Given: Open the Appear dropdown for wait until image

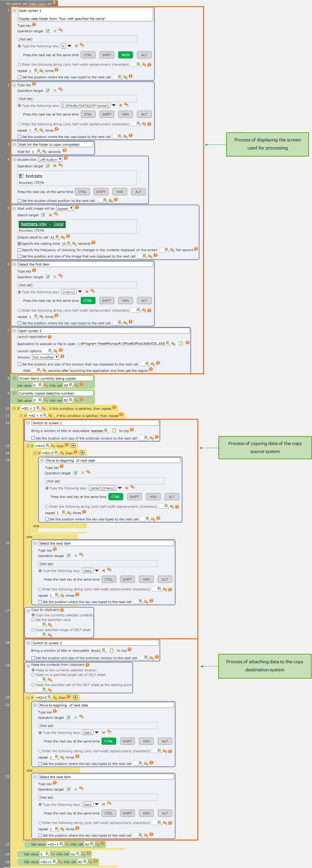Looking at the screenshot, I should (65, 208).
